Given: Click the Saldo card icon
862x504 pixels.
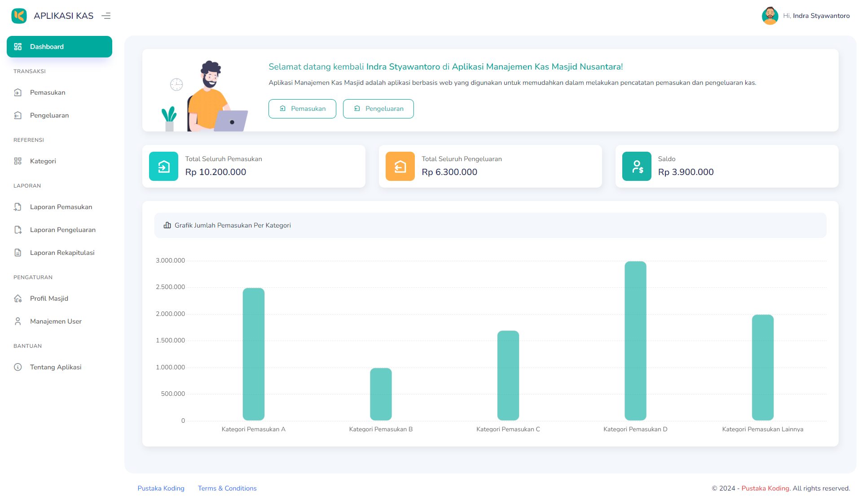Looking at the screenshot, I should click(636, 166).
